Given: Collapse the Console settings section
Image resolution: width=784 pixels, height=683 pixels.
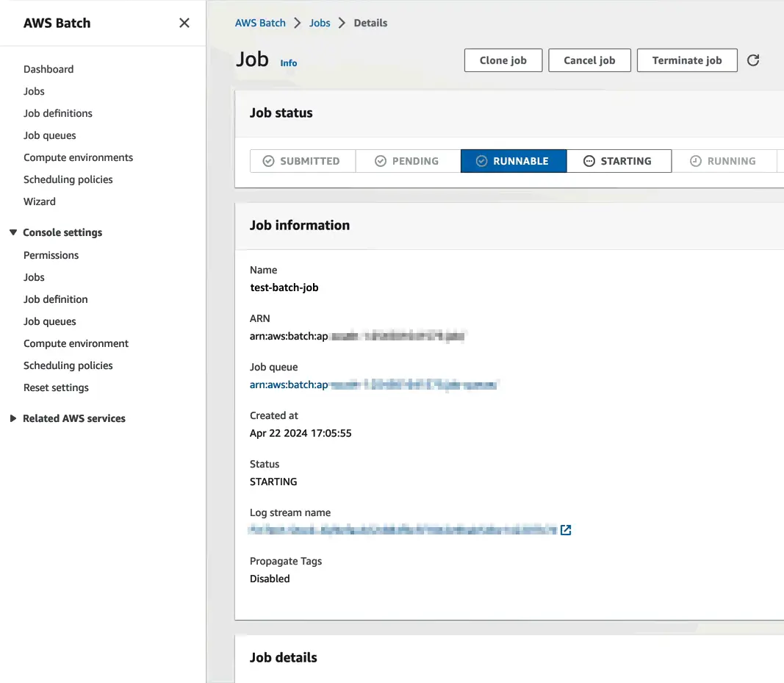Looking at the screenshot, I should pos(13,232).
